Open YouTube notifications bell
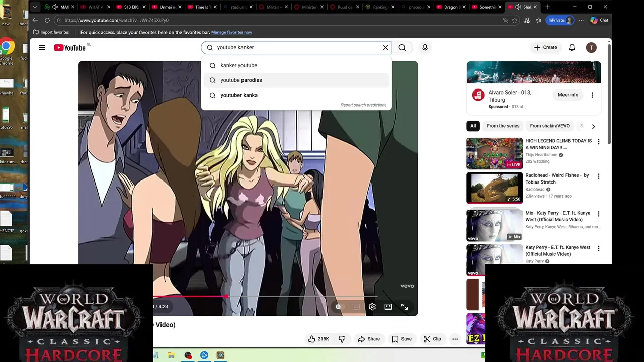Viewport: 644px width, 362px height. pos(572,48)
